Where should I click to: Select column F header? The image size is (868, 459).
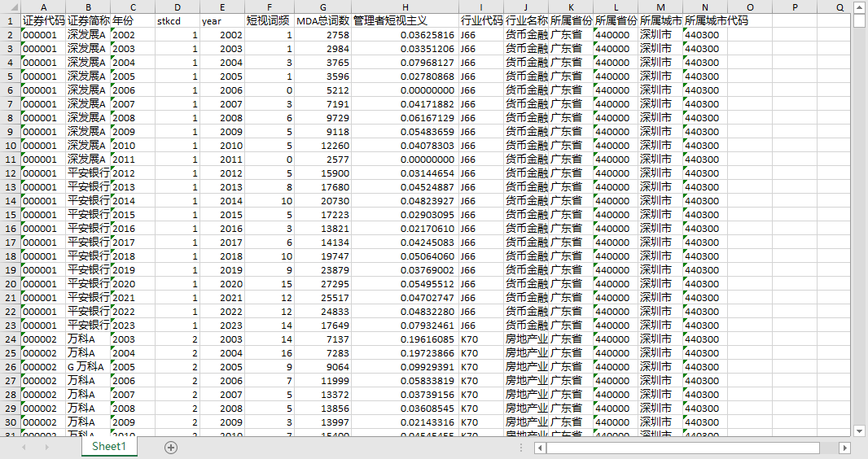click(x=270, y=7)
